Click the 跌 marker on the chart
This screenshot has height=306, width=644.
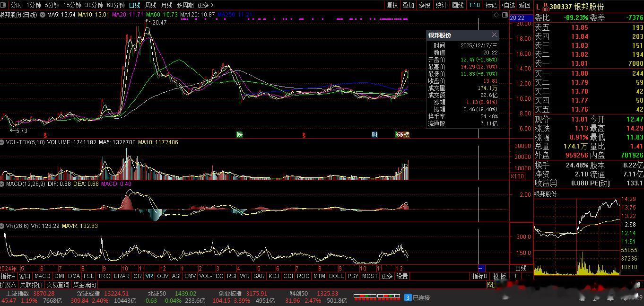(x=240, y=135)
